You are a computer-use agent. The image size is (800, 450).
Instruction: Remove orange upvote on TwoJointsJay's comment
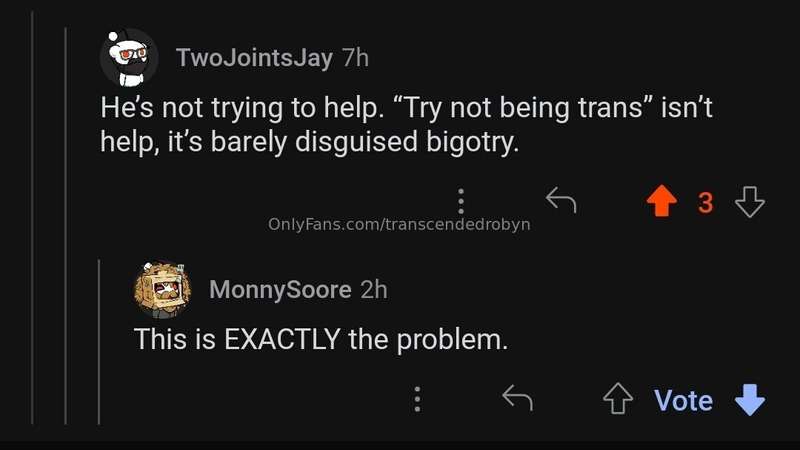point(662,201)
